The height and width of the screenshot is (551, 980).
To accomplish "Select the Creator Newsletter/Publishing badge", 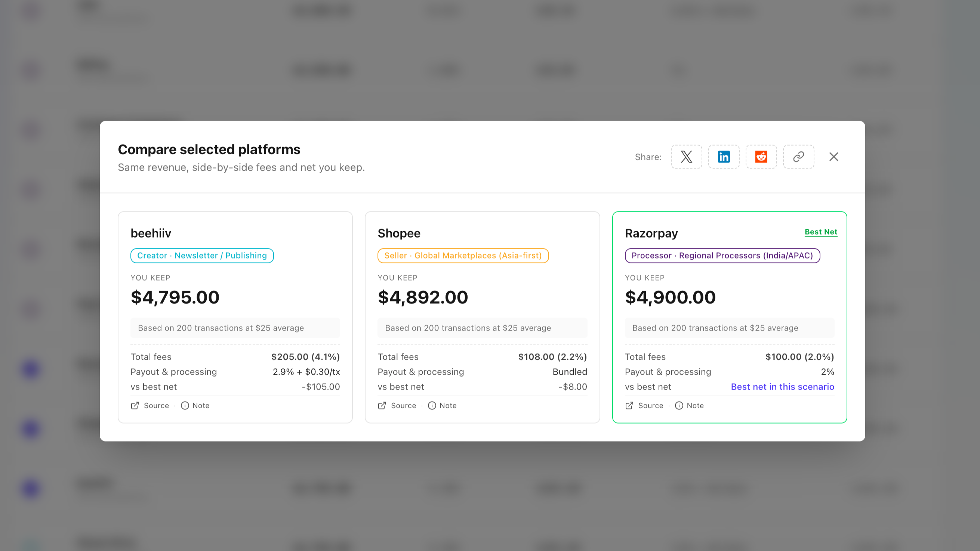I will click(202, 256).
